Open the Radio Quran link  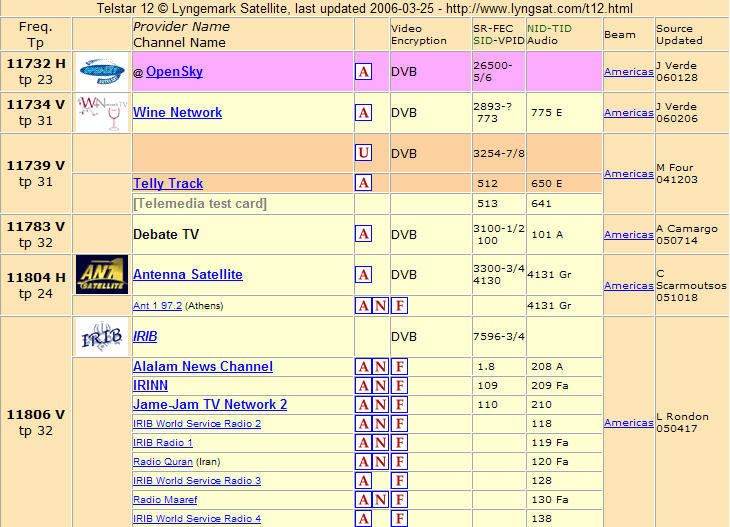(162, 461)
